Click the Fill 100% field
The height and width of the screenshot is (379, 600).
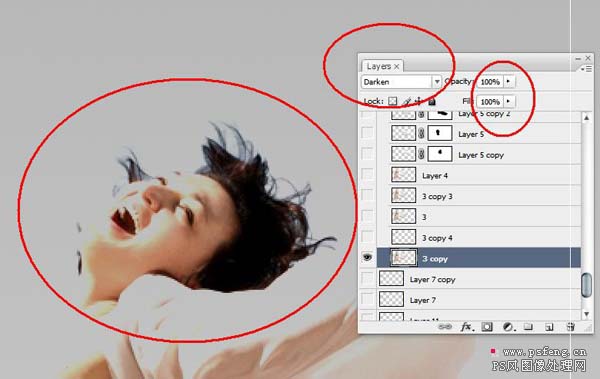pyautogui.click(x=490, y=101)
